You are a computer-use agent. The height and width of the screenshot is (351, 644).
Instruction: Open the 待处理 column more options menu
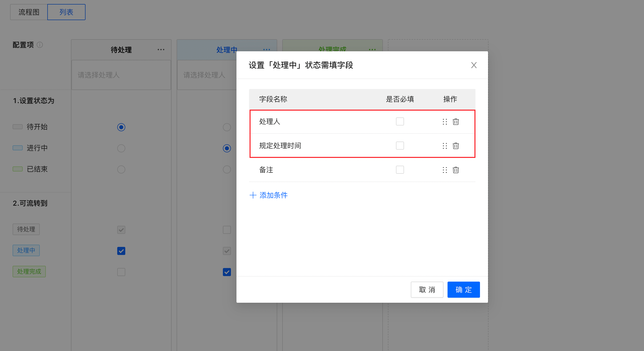pos(161,50)
